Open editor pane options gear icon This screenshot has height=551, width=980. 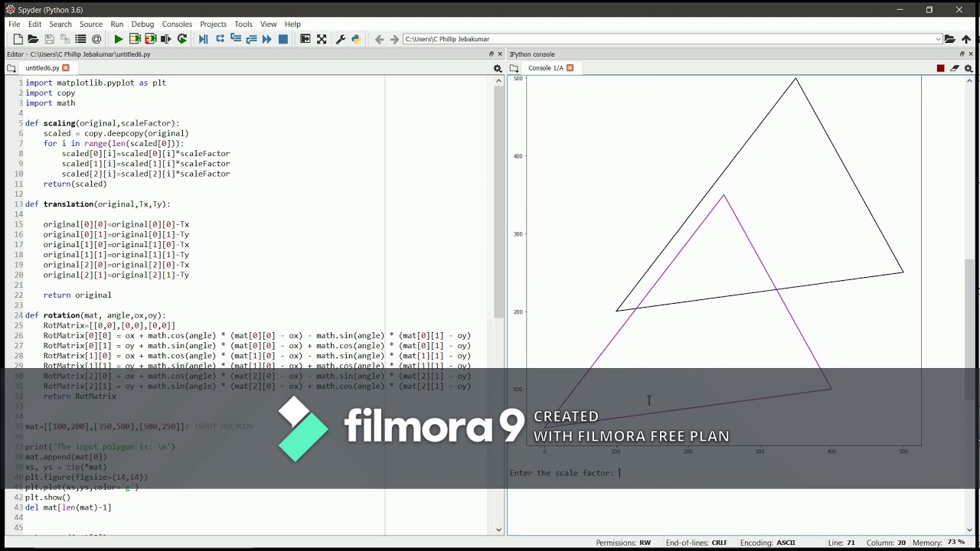[x=498, y=68]
